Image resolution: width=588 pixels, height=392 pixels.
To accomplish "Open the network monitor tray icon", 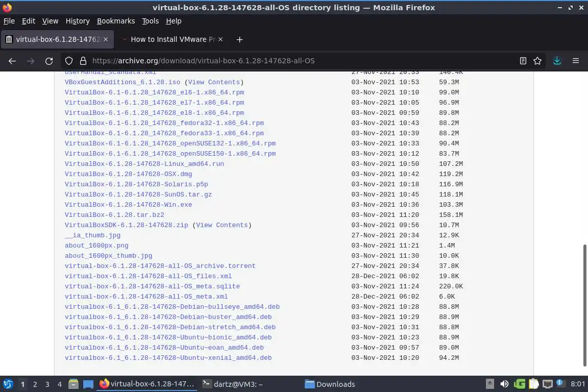I will click(548, 384).
